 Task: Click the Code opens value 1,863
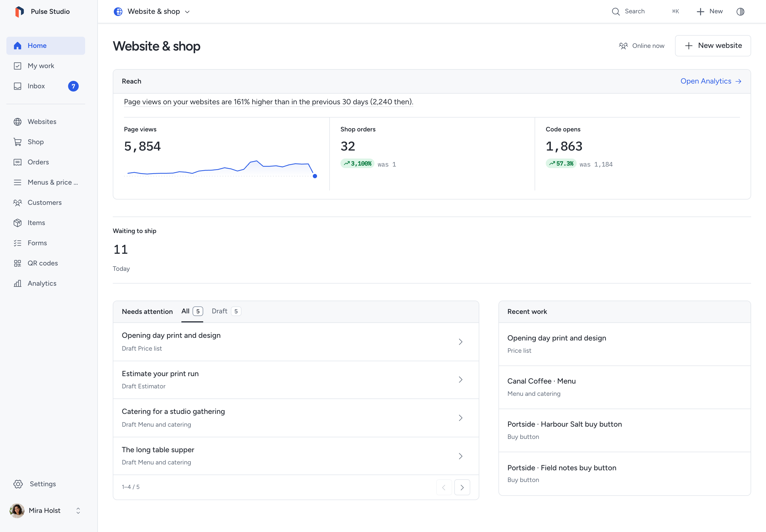[564, 146]
